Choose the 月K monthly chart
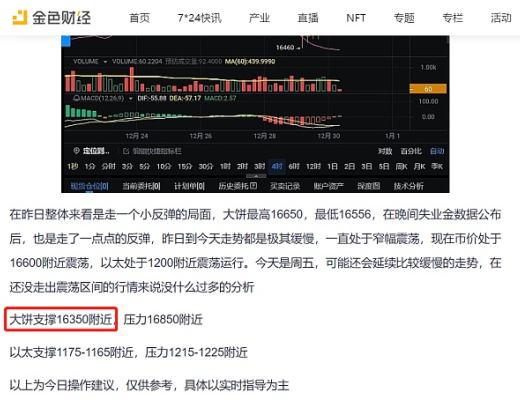520x400 pixels. [419, 166]
